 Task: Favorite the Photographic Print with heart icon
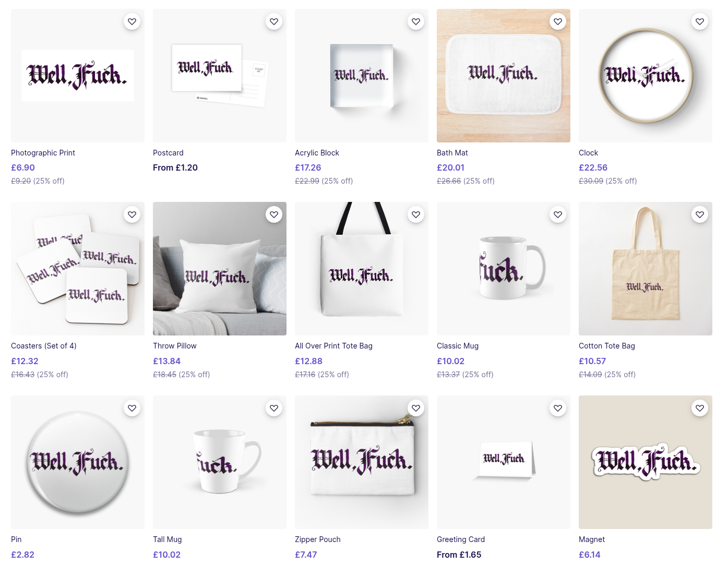coord(132,21)
